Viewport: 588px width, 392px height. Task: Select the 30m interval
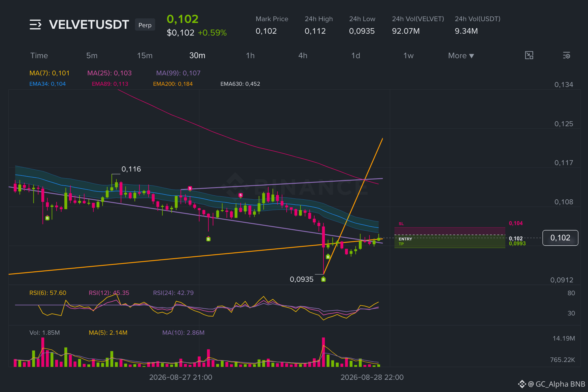(197, 55)
